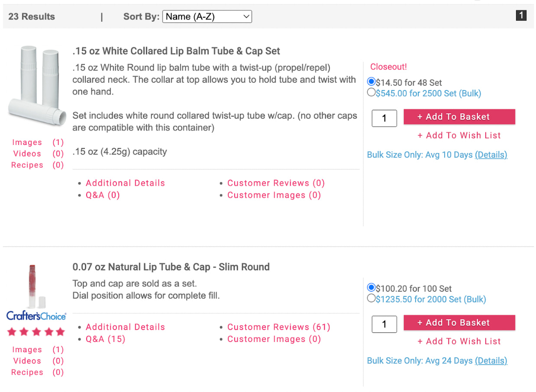Add the White Collared Lip Balm set to basket
Image resolution: width=536 pixels, height=392 pixels.
tap(459, 116)
